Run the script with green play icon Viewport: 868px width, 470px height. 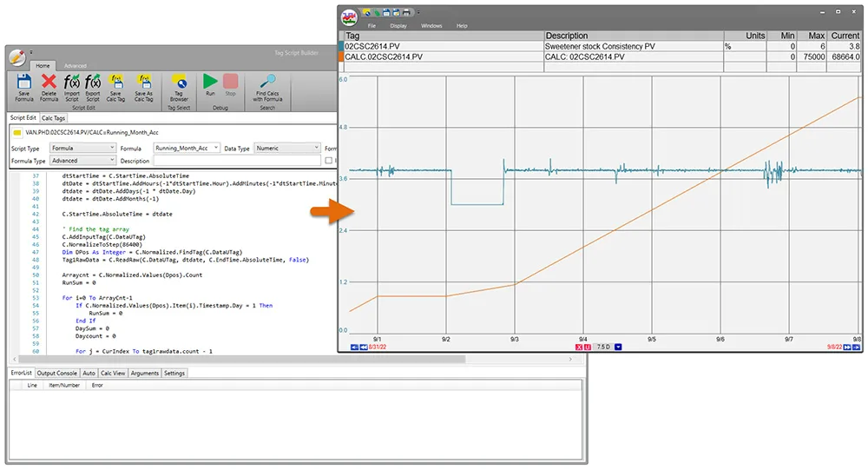point(210,84)
